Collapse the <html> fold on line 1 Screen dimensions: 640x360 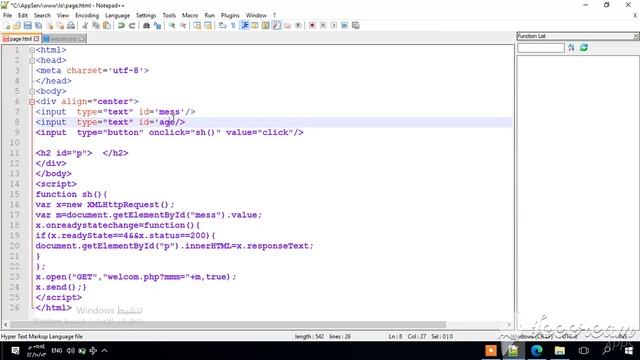click(x=32, y=50)
